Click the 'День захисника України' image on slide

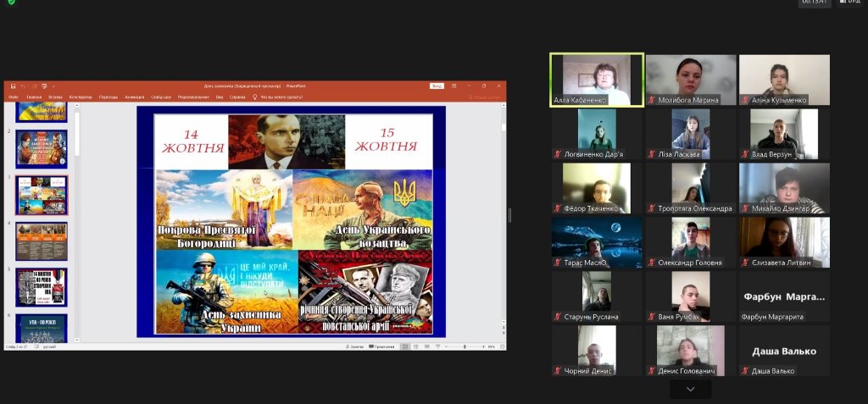click(227, 291)
